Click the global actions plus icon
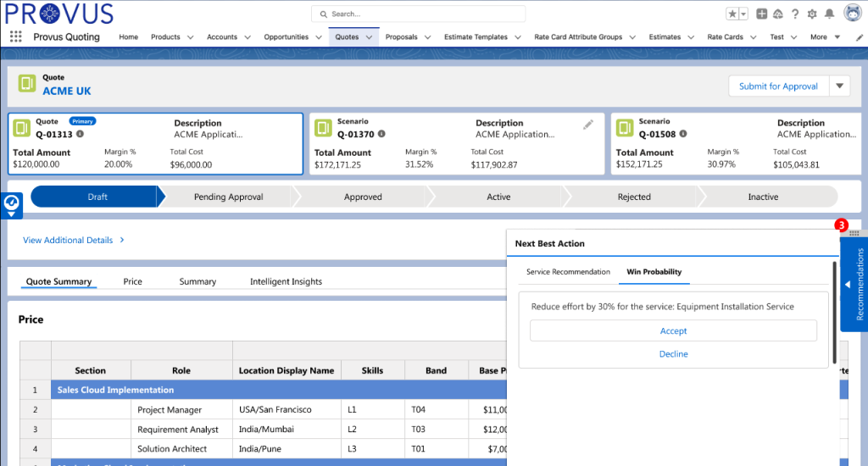This screenshot has height=466, width=868. (762, 14)
